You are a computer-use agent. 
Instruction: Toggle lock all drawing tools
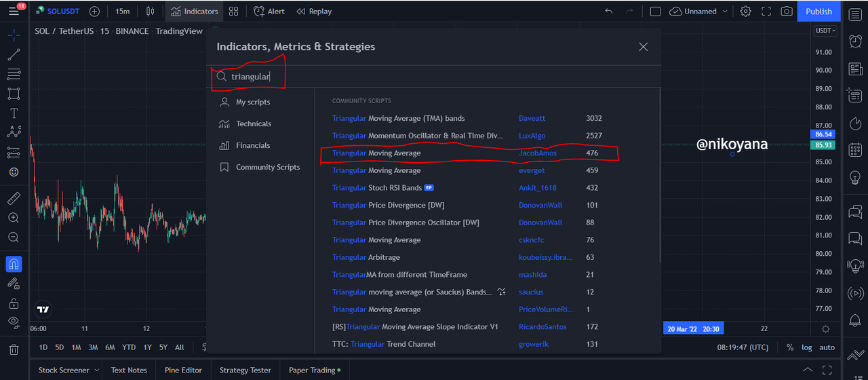(x=14, y=303)
